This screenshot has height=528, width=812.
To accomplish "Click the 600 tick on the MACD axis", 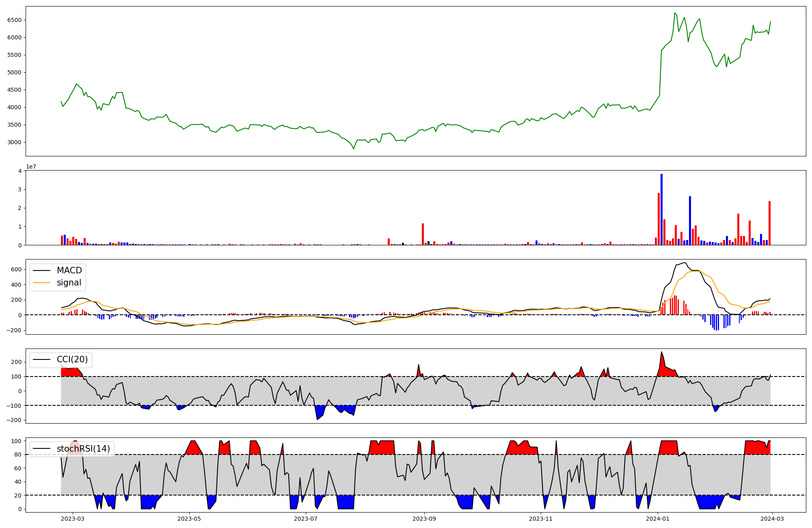I will (16, 269).
